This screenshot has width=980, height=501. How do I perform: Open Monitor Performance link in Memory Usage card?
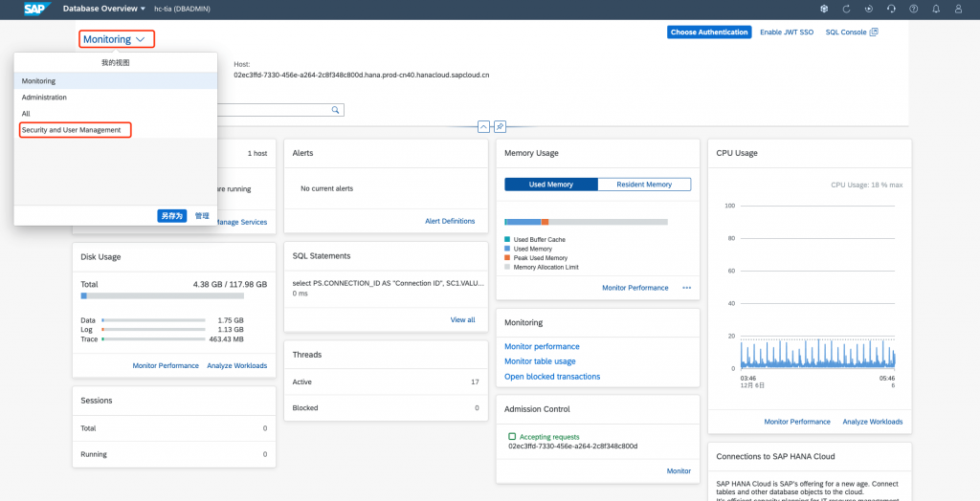click(635, 288)
